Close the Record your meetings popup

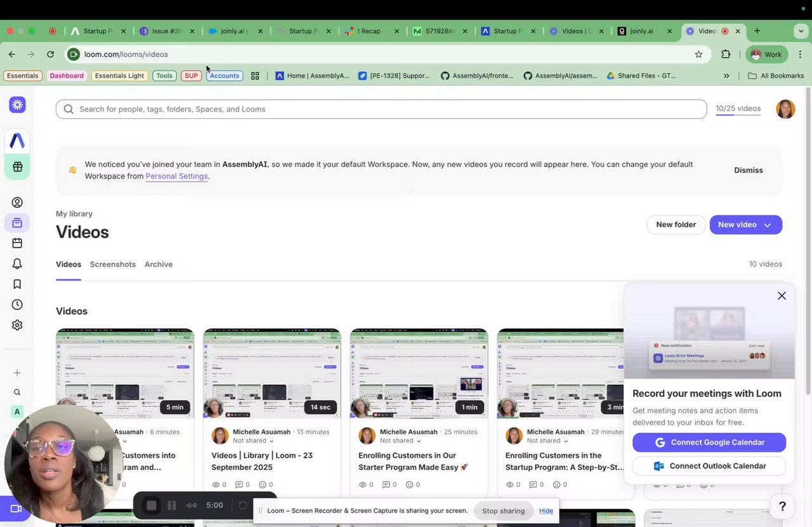tap(782, 296)
